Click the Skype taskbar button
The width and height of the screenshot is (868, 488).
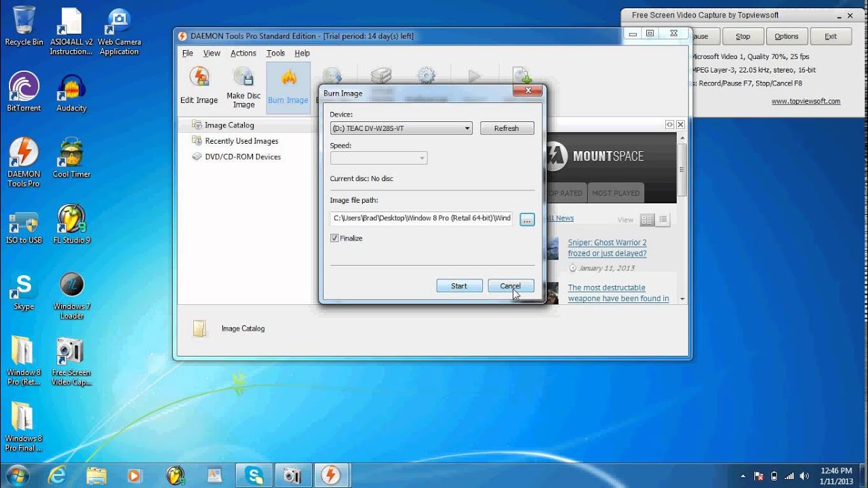pos(254,475)
